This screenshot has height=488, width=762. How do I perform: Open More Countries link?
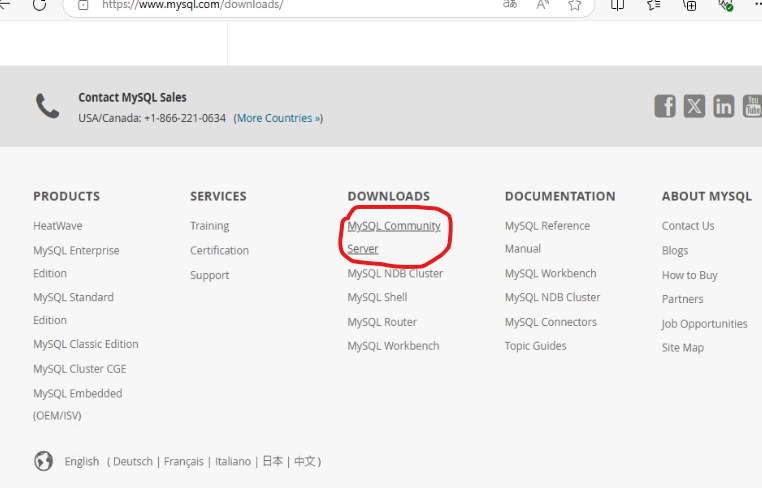tap(278, 118)
